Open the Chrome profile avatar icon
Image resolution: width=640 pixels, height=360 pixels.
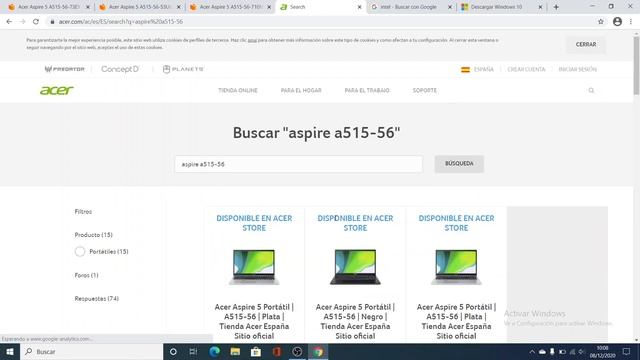(x=617, y=22)
